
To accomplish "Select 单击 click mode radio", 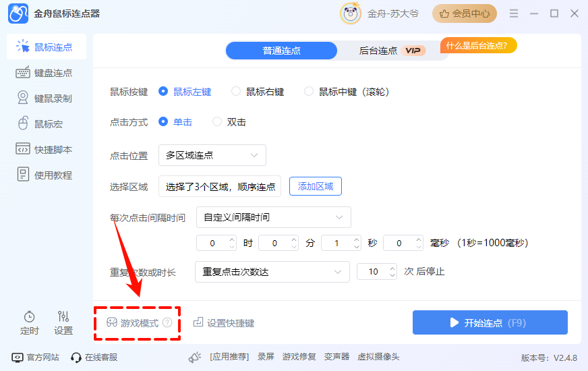I will (163, 121).
